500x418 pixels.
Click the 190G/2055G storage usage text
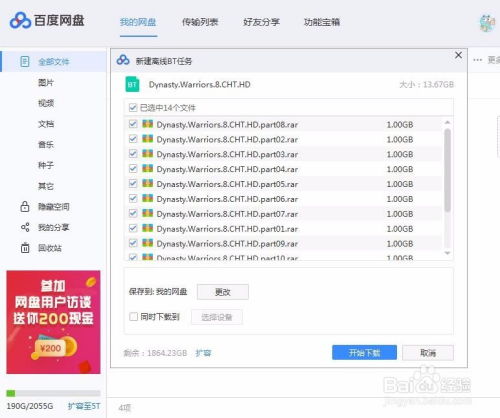[30, 406]
